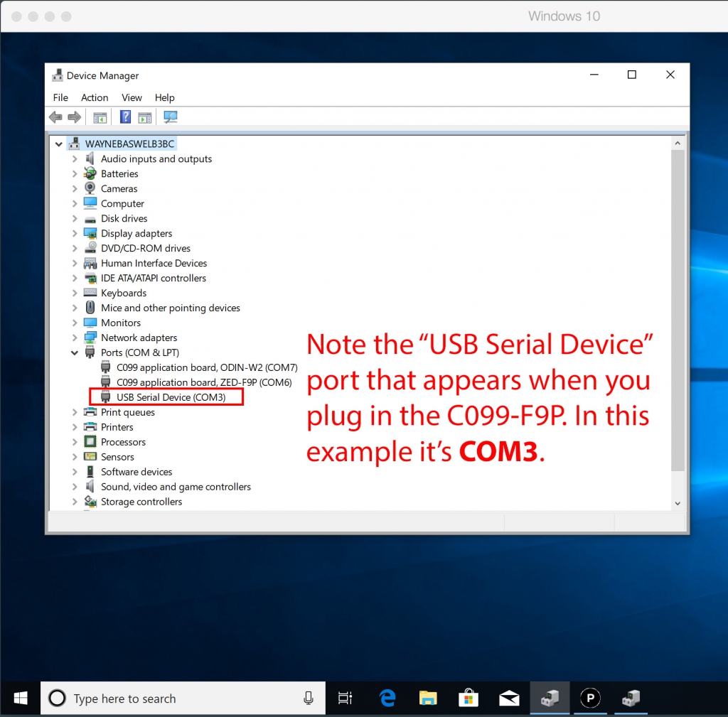The image size is (728, 717).
Task: Click the device tree vertical scrollbar thumb
Action: (678, 310)
